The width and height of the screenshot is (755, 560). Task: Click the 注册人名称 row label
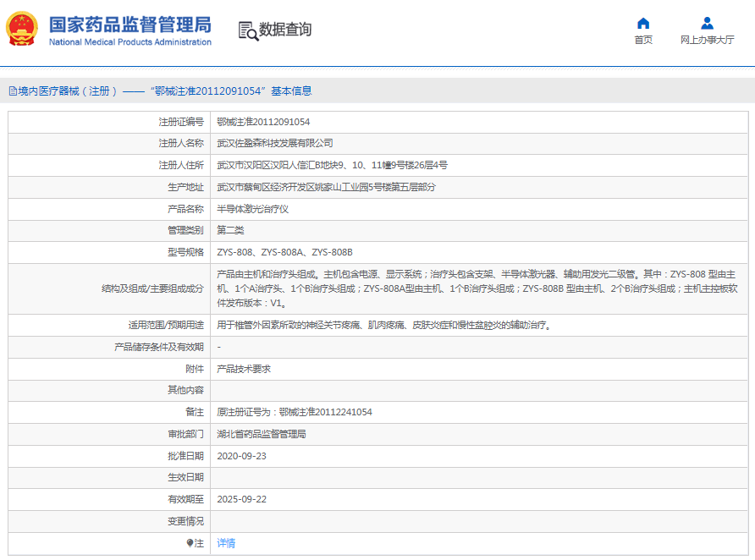point(181,143)
